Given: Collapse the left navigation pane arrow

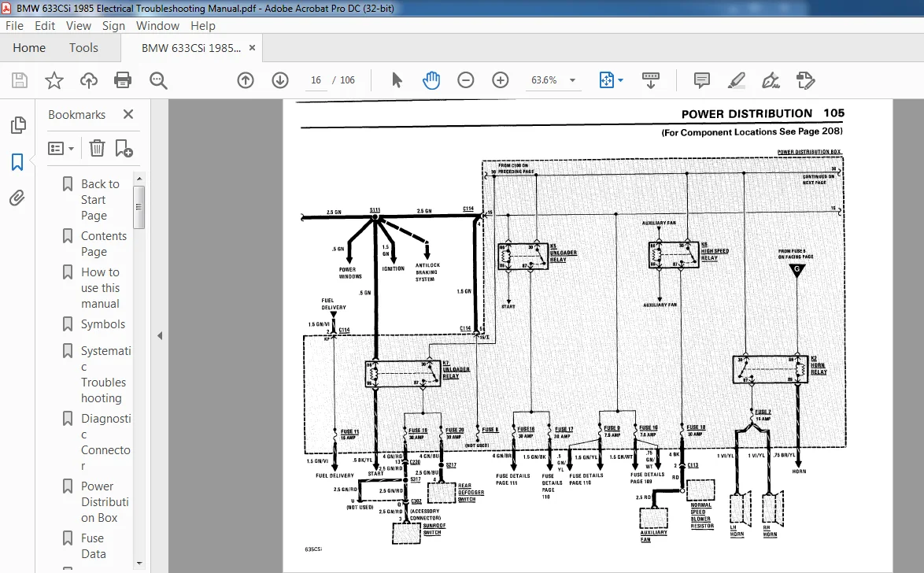Looking at the screenshot, I should pos(160,335).
